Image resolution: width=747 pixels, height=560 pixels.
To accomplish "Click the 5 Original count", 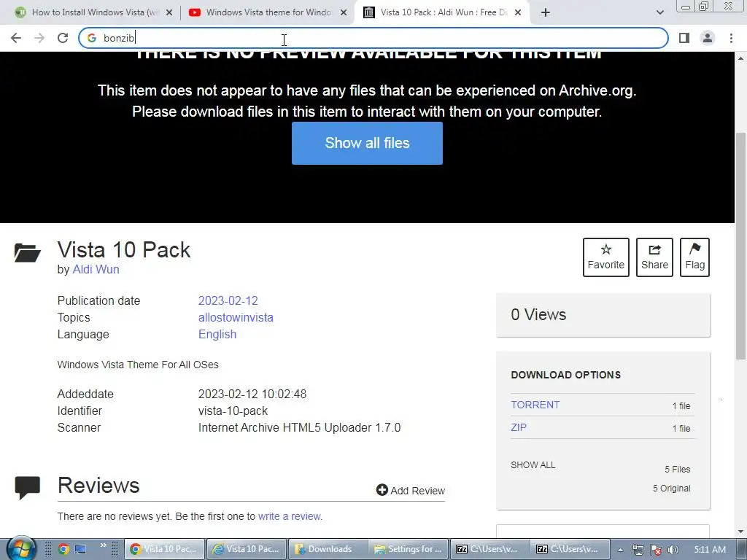I will pyautogui.click(x=671, y=488).
